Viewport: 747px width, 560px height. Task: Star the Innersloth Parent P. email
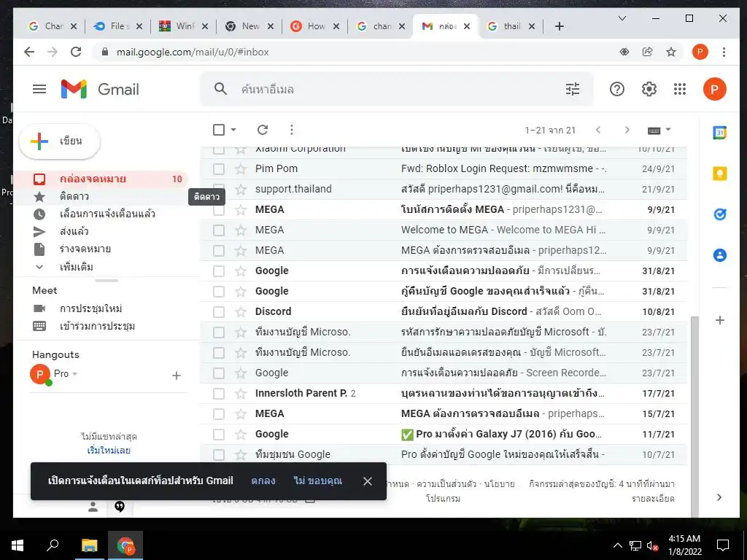(241, 393)
